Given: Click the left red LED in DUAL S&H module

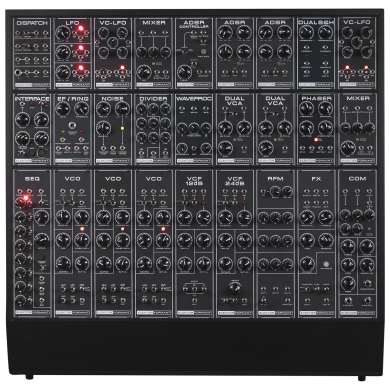Looking at the screenshot, I should (x=307, y=56).
